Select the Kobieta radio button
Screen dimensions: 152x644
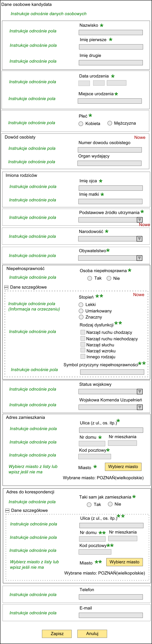click(81, 124)
